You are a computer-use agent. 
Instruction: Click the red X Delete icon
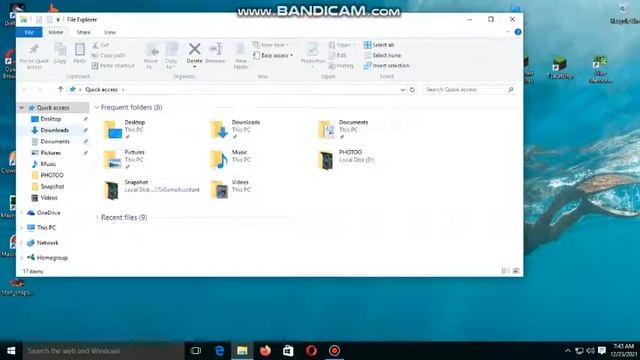pos(194,49)
